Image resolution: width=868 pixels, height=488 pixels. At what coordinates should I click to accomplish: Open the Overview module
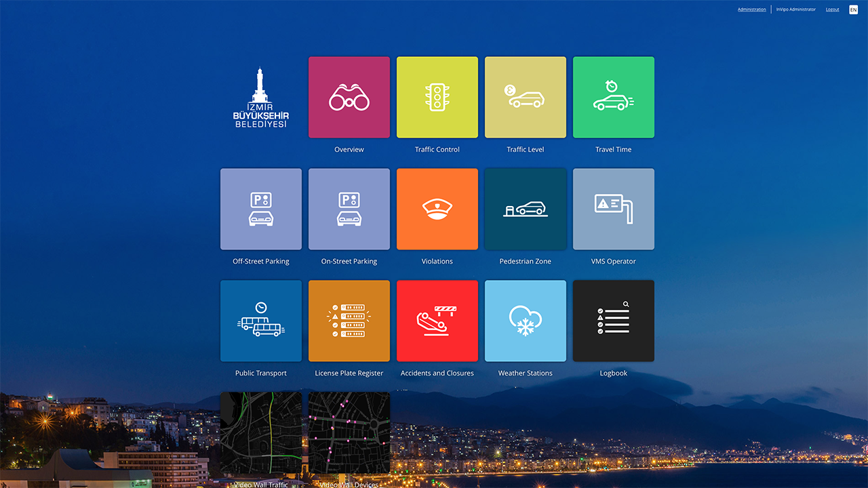click(349, 97)
